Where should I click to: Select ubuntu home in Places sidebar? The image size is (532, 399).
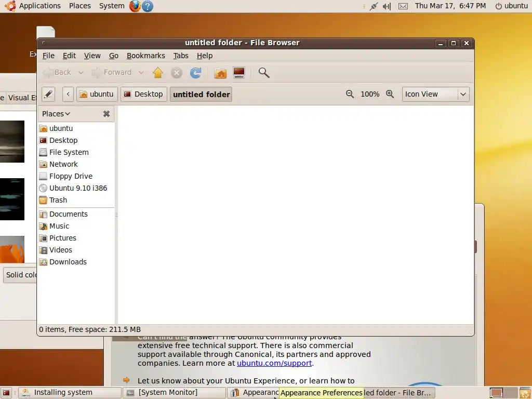[76, 128]
